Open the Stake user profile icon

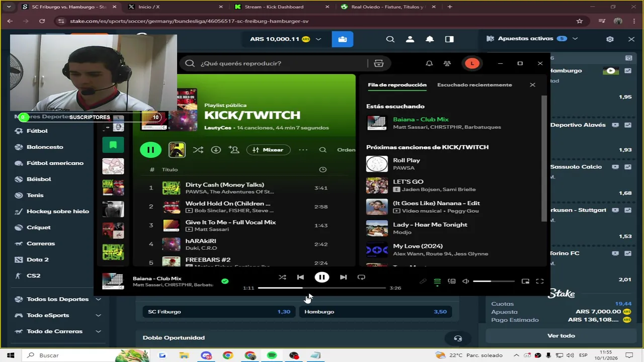coord(410,39)
